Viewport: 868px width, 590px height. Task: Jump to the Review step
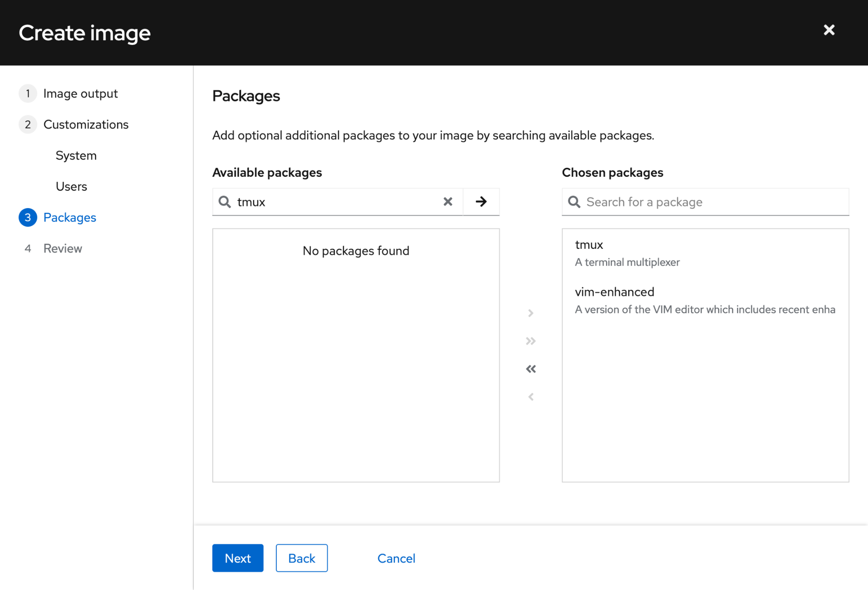point(63,248)
